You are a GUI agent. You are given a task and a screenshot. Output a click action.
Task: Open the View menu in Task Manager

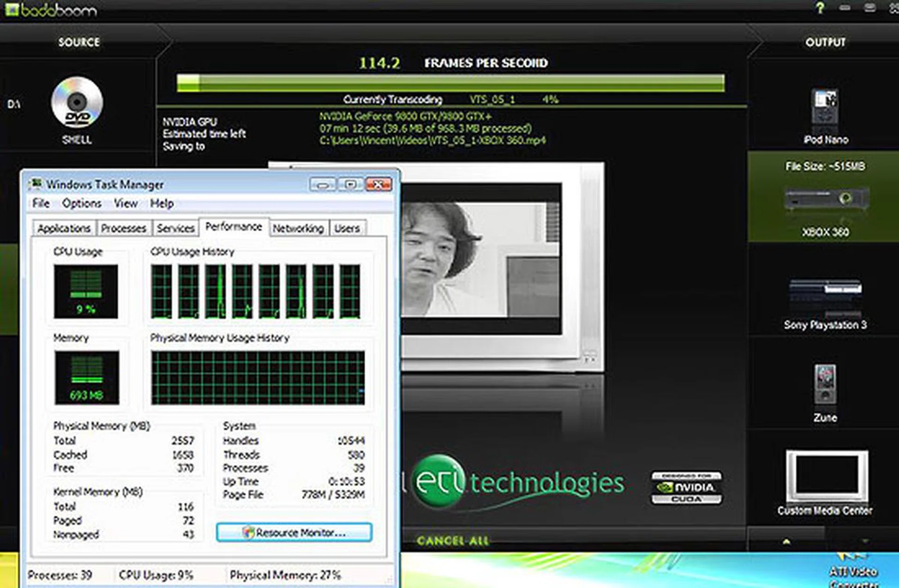coord(125,203)
